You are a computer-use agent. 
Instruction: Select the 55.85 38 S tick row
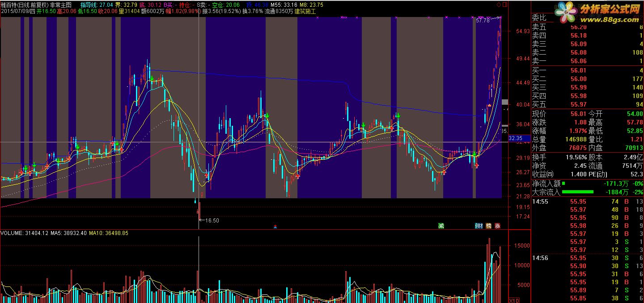587,298
